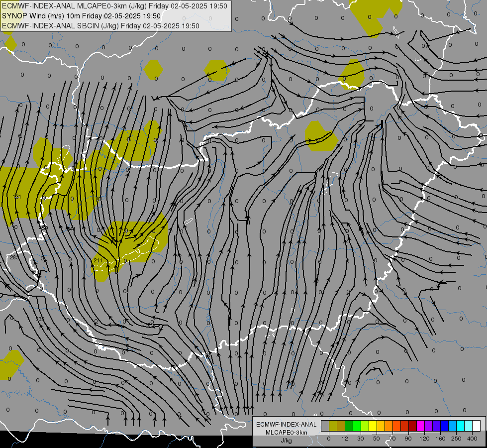Select the pure blue legend swatch

pos(445,426)
